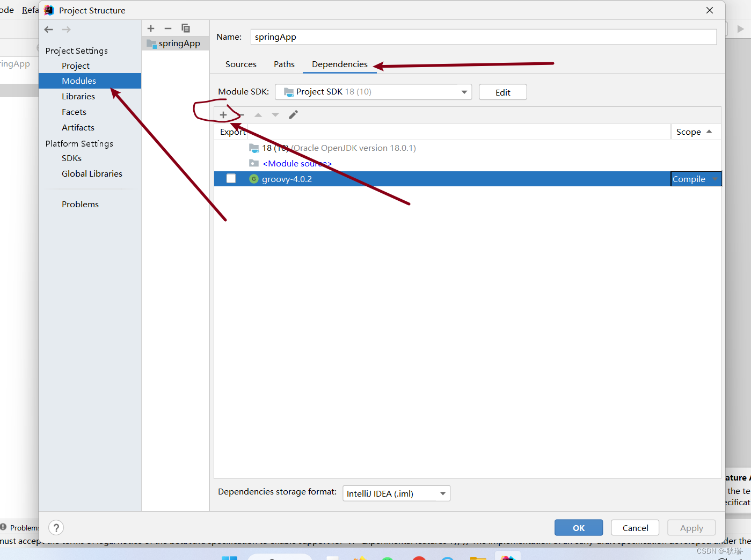Screen dimensions: 751x560
Task: Click the Export column header
Action: (x=232, y=132)
